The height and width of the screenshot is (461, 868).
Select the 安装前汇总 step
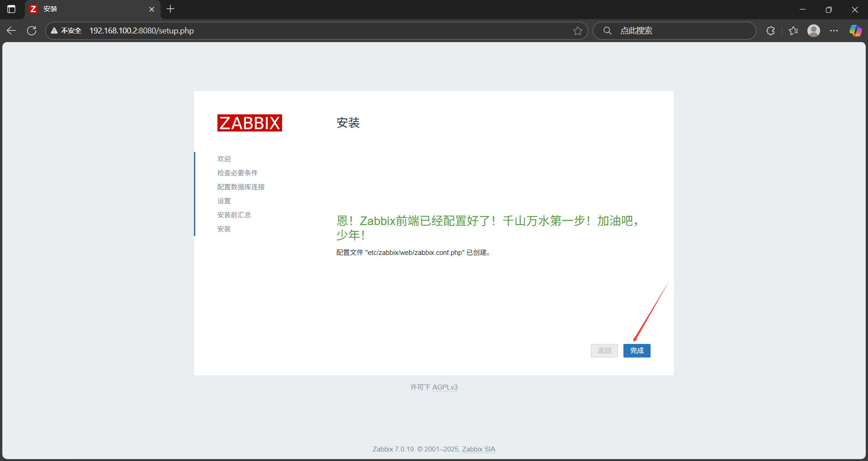[234, 215]
